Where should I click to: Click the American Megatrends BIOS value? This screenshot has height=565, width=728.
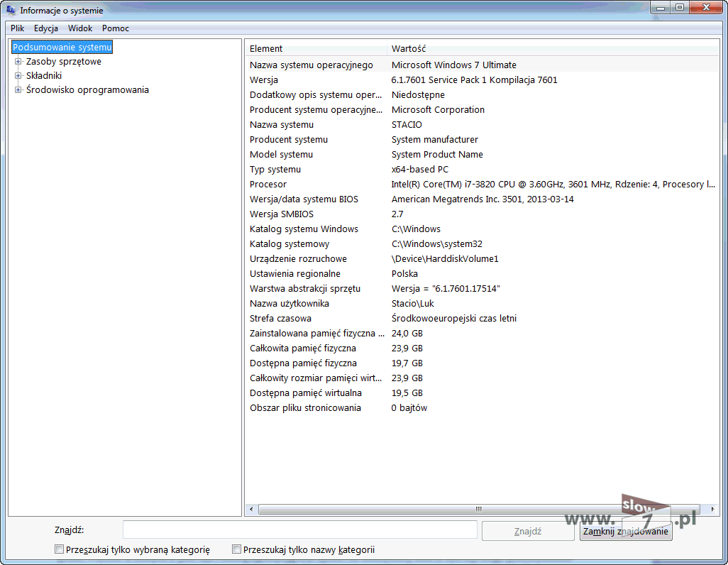[482, 199]
